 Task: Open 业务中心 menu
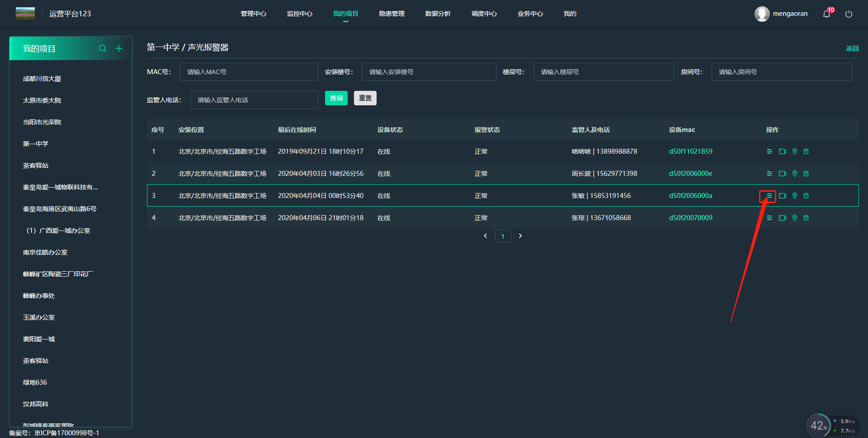pos(530,14)
